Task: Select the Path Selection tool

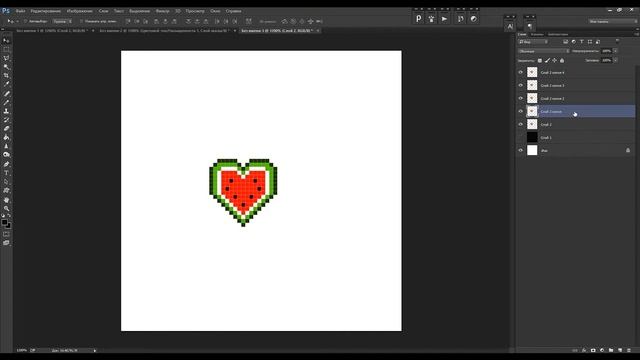Action: pyautogui.click(x=6, y=182)
